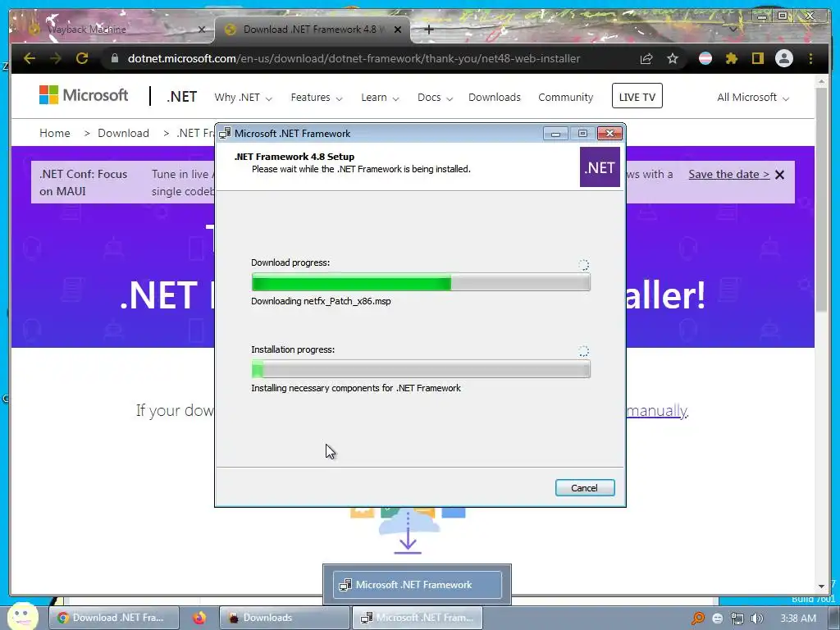Open Firefox from the taskbar

click(199, 618)
